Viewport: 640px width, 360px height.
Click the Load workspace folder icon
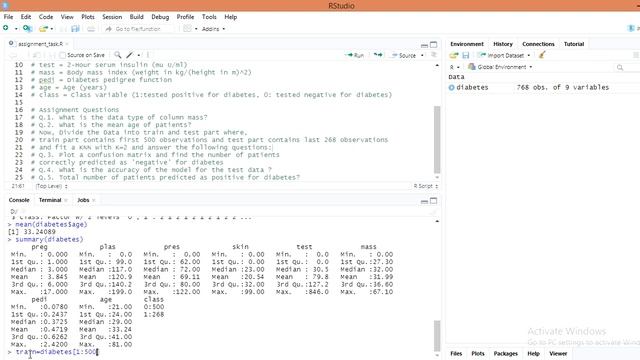pyautogui.click(x=454, y=55)
